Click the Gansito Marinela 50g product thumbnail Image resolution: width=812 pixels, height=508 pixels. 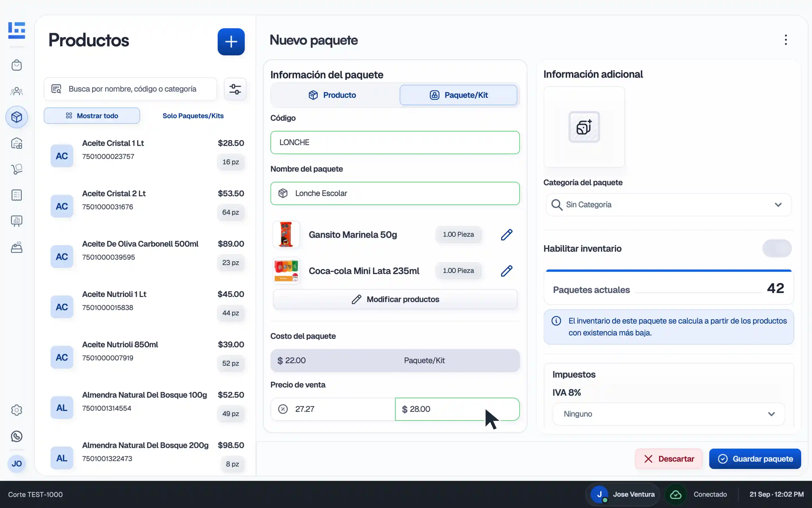point(286,235)
